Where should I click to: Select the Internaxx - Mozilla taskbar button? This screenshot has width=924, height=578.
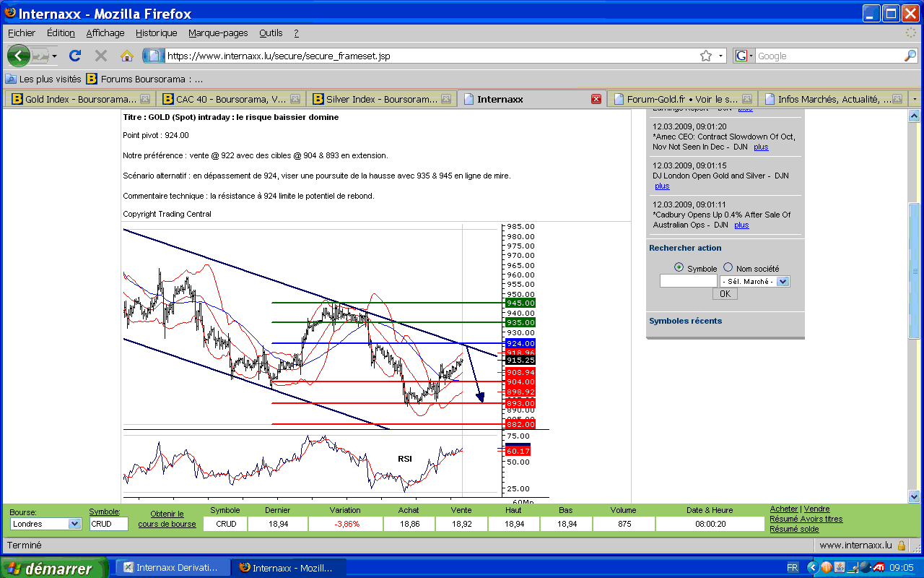click(288, 568)
